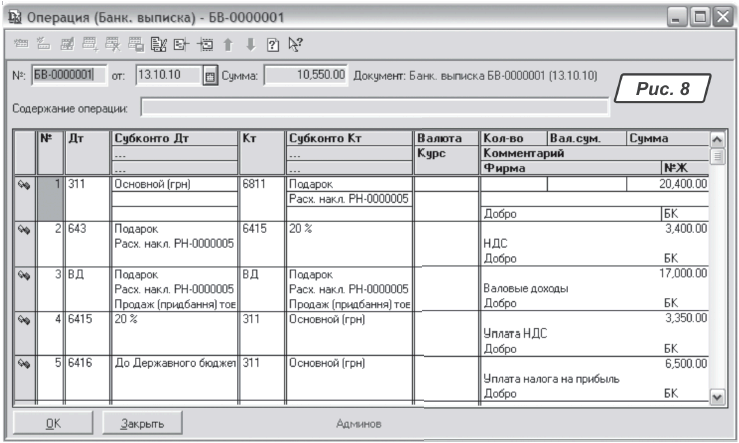Click the first toolbar icon for new row
This screenshot has width=739, height=443.
pos(21,44)
